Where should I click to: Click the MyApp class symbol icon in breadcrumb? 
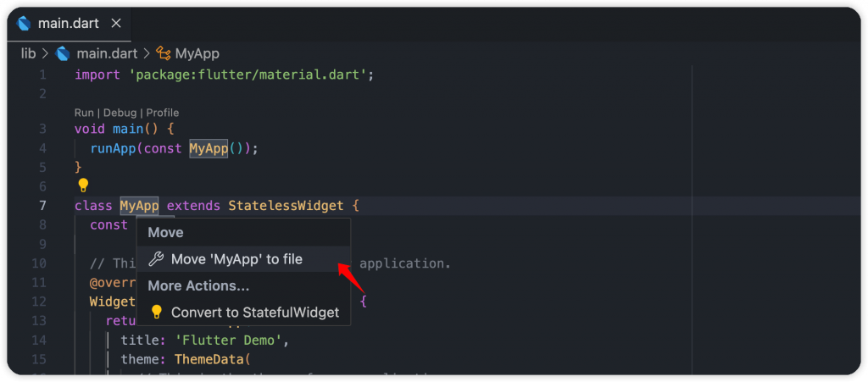pyautogui.click(x=163, y=53)
